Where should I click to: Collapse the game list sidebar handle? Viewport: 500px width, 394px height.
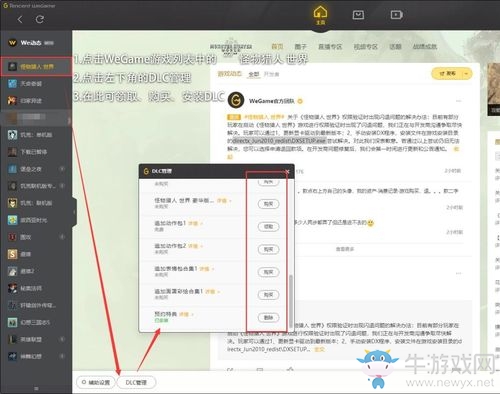[x=74, y=212]
